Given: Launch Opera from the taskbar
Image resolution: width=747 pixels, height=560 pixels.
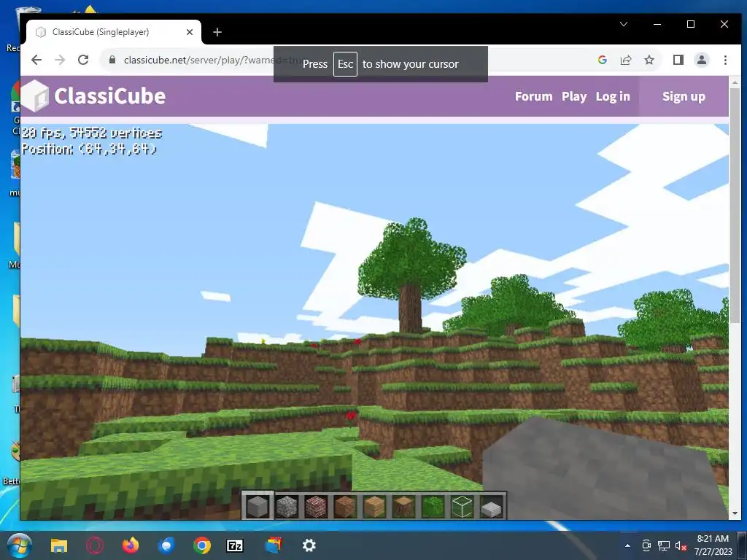Looking at the screenshot, I should tap(95, 545).
